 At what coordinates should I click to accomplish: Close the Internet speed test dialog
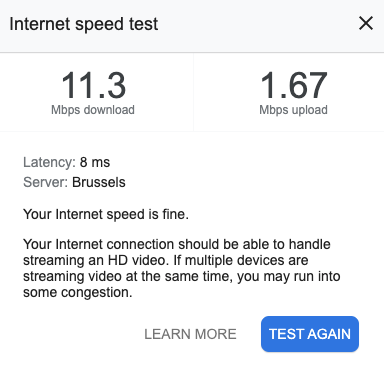click(366, 24)
